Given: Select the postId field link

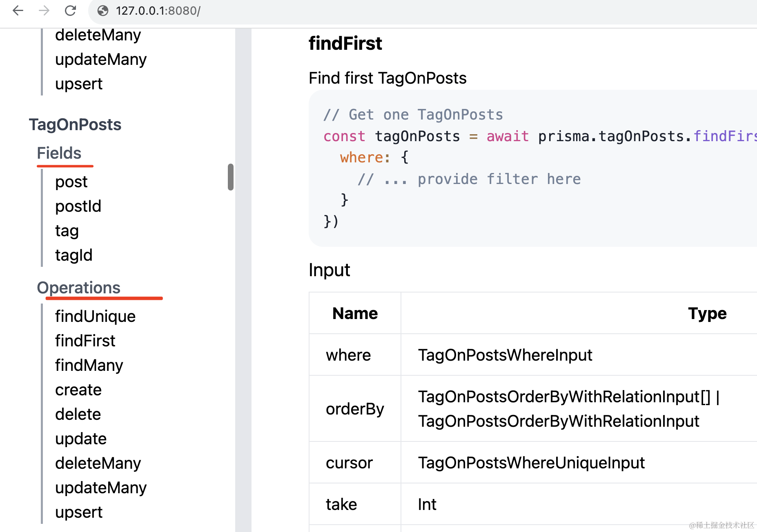Looking at the screenshot, I should tap(78, 206).
